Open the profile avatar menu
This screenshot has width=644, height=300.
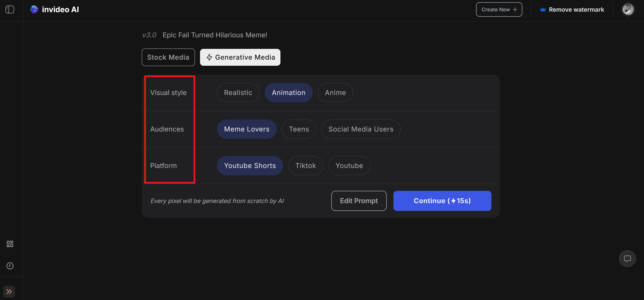point(628,9)
